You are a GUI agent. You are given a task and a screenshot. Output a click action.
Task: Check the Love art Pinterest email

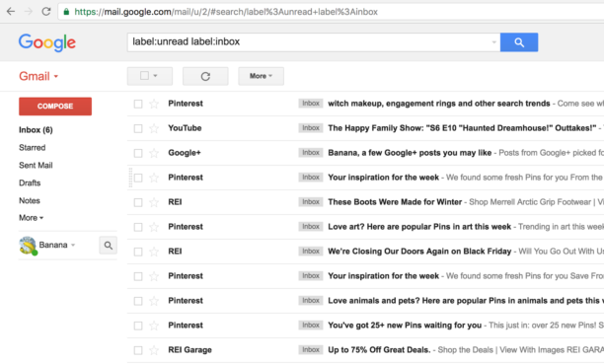[138, 227]
